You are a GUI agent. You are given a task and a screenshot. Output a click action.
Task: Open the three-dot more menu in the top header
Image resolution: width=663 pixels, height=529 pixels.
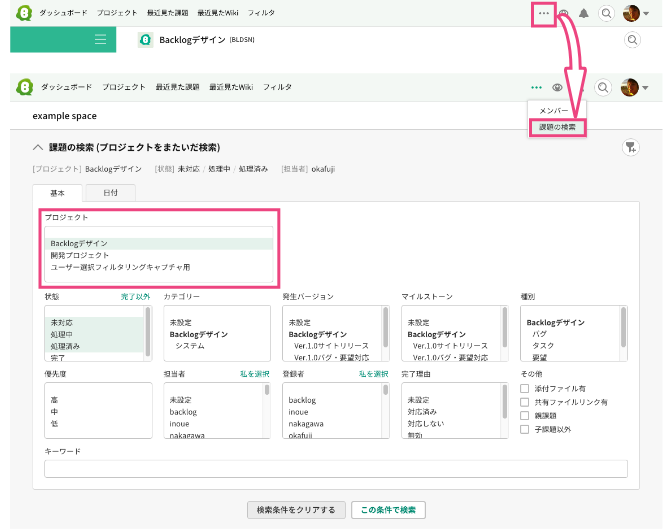point(544,14)
